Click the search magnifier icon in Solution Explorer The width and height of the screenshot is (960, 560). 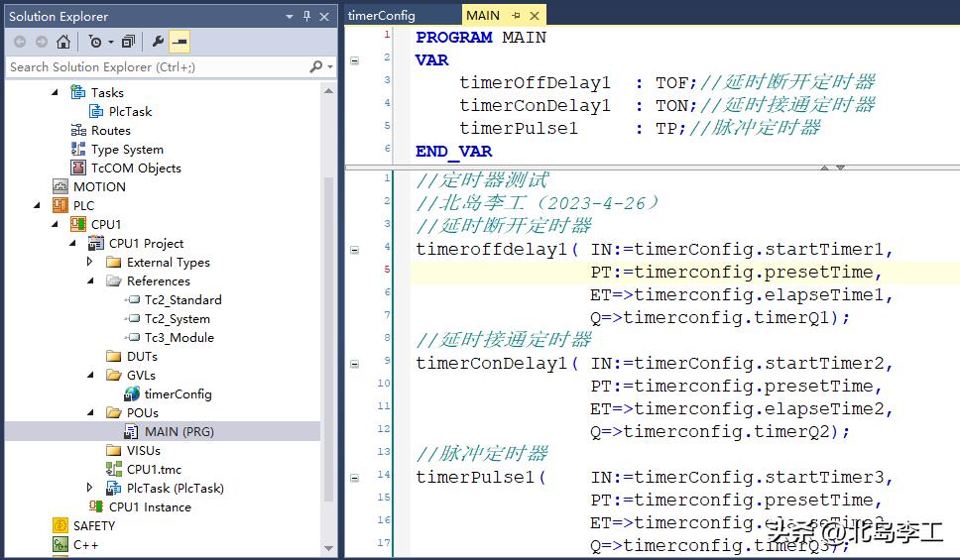[x=316, y=66]
